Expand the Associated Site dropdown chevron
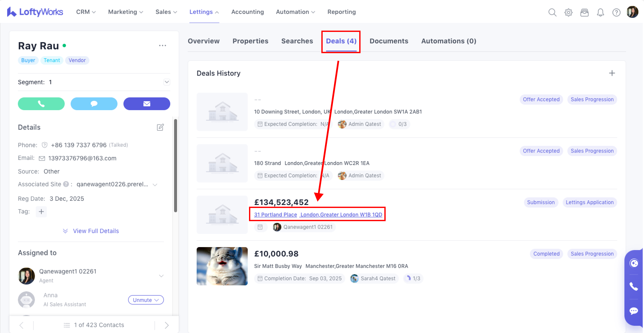644x333 pixels. (x=155, y=185)
